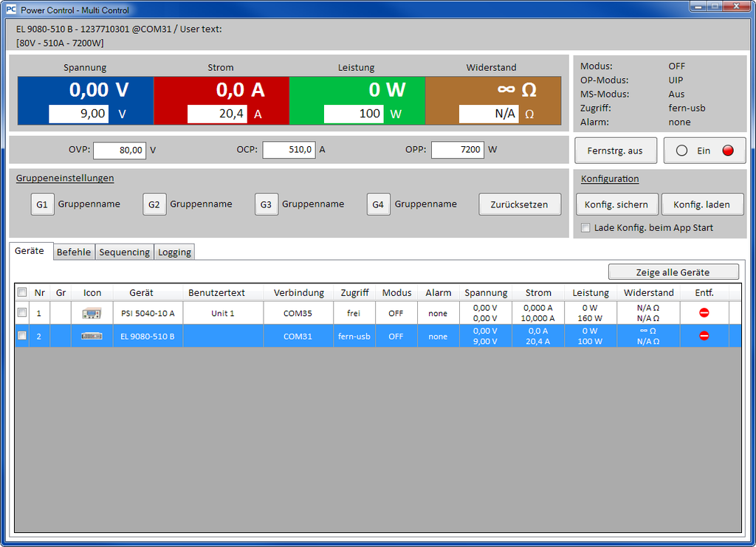Click the PC icon in the title bar
This screenshot has width=756, height=547.
pyautogui.click(x=10, y=10)
